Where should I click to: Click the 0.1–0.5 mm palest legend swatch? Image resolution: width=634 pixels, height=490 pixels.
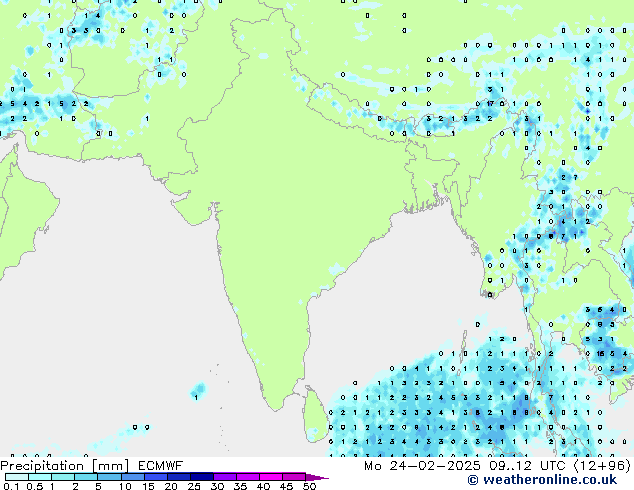[17, 477]
